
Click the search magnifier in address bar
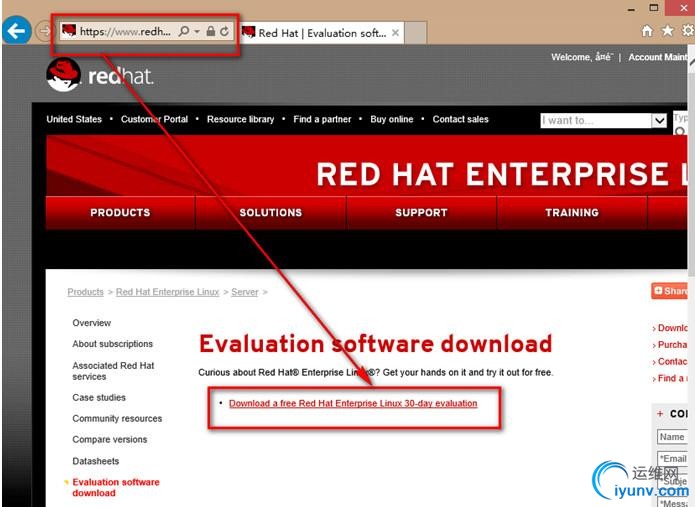click(184, 31)
